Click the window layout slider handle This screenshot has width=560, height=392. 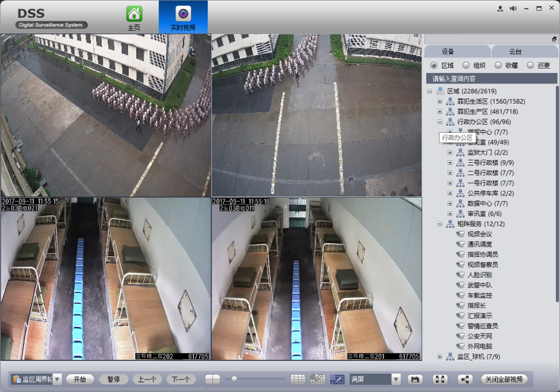tap(234, 379)
